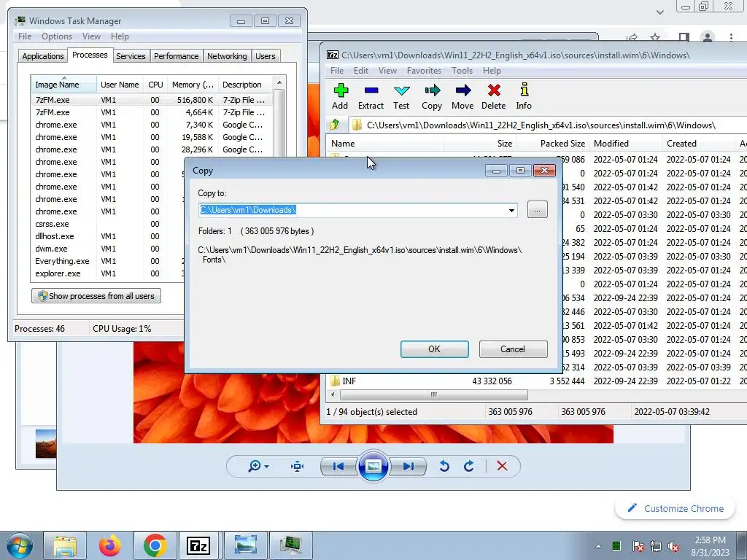Screen dimensions: 747x560
Task: Click the volume tray icon
Action: click(673, 546)
